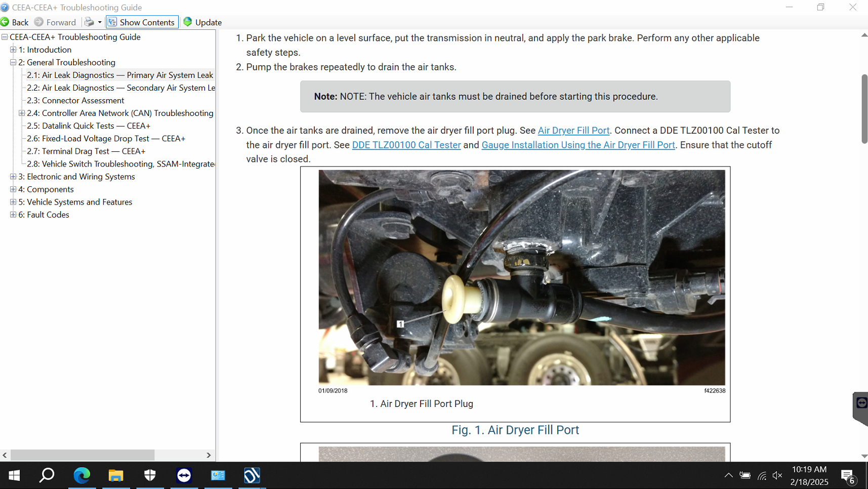Click the TeamViewer side panel tab
Image resolution: width=868 pixels, height=489 pixels.
(860, 403)
